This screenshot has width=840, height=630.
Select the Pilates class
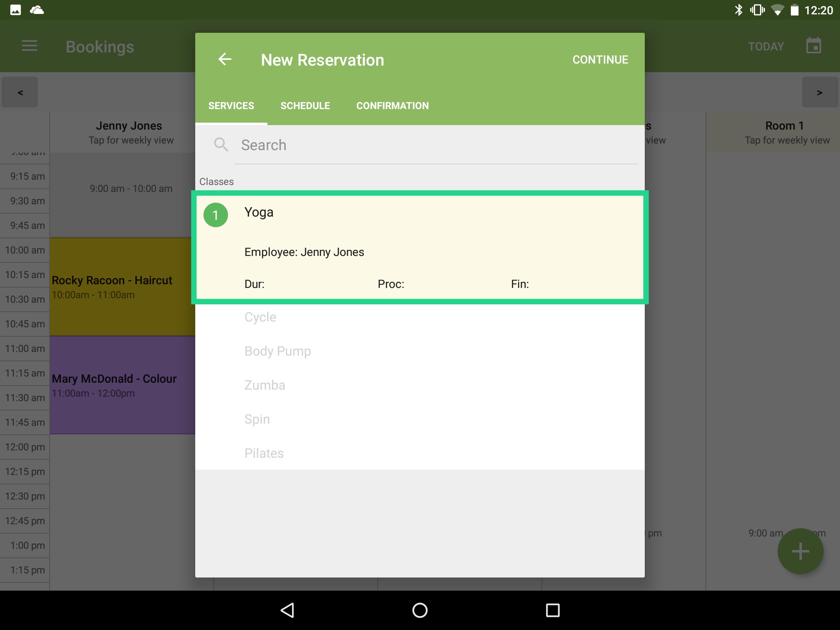coord(264,453)
